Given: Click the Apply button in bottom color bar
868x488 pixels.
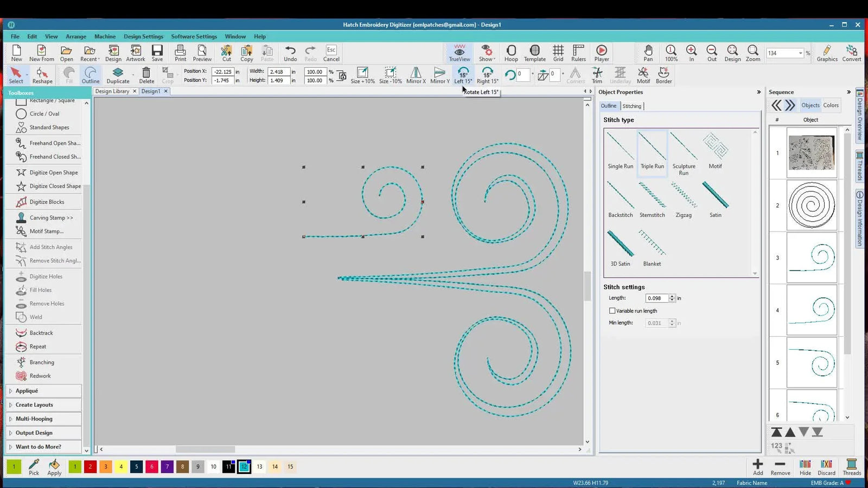Looking at the screenshot, I should coord(54,467).
